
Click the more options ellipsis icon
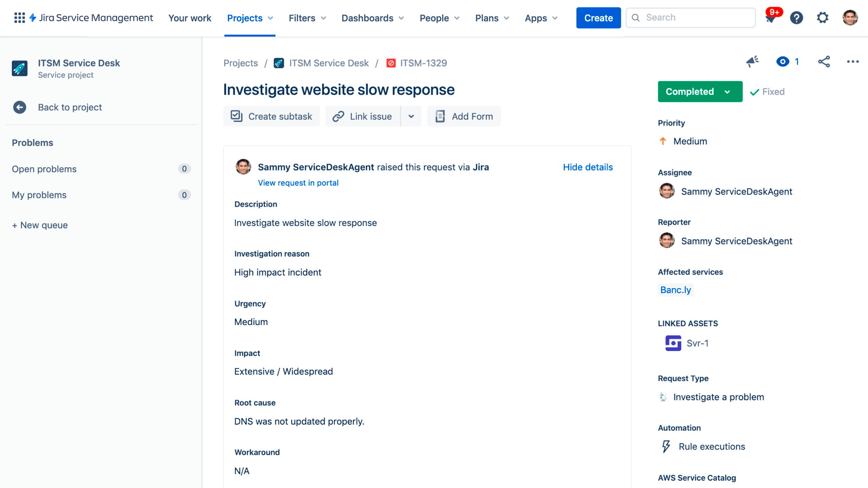pos(853,61)
